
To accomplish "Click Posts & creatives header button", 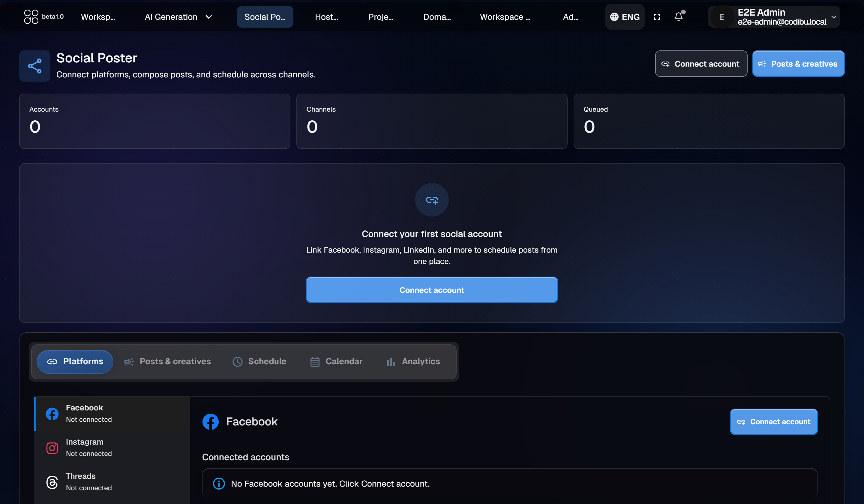I will click(798, 64).
